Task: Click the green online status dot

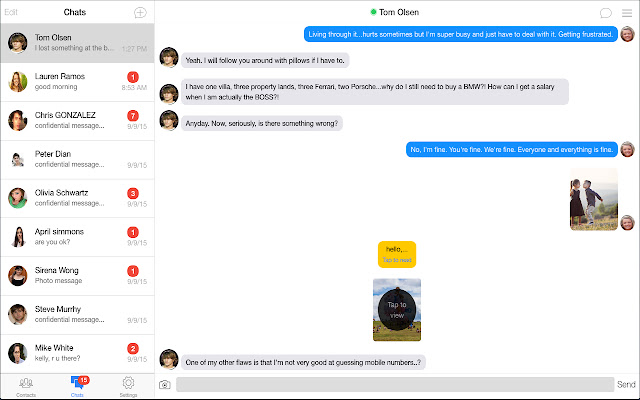Action: click(373, 12)
